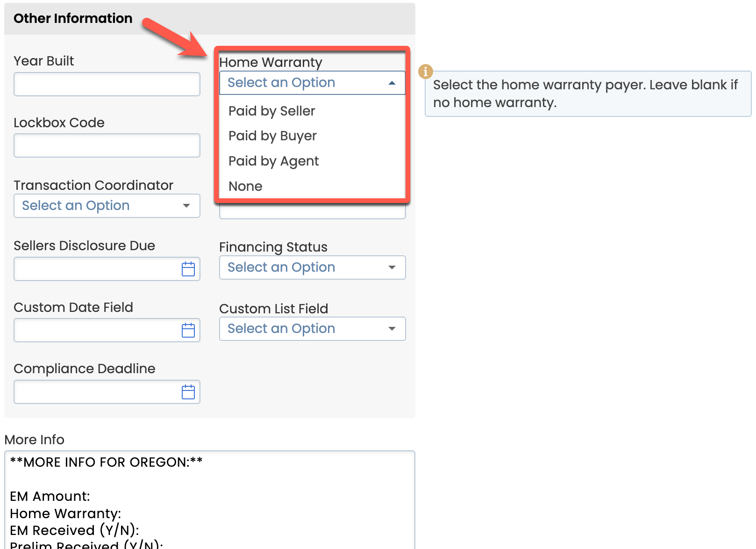756x549 pixels.
Task: Click inside the Sellers Disclosure Due date field
Action: pos(96,269)
